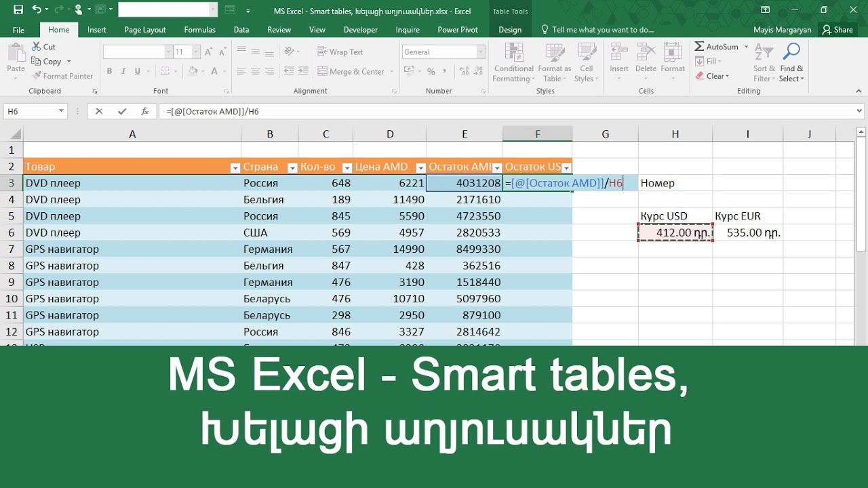This screenshot has width=868, height=488.
Task: Expand the Name Box dropdown arrow
Action: coord(62,112)
